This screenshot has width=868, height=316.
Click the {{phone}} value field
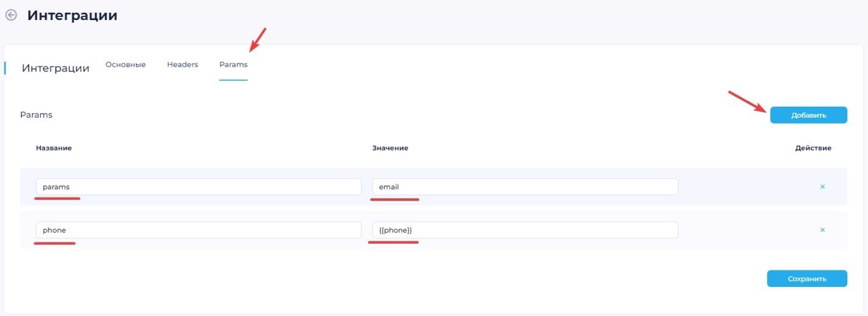coord(525,230)
